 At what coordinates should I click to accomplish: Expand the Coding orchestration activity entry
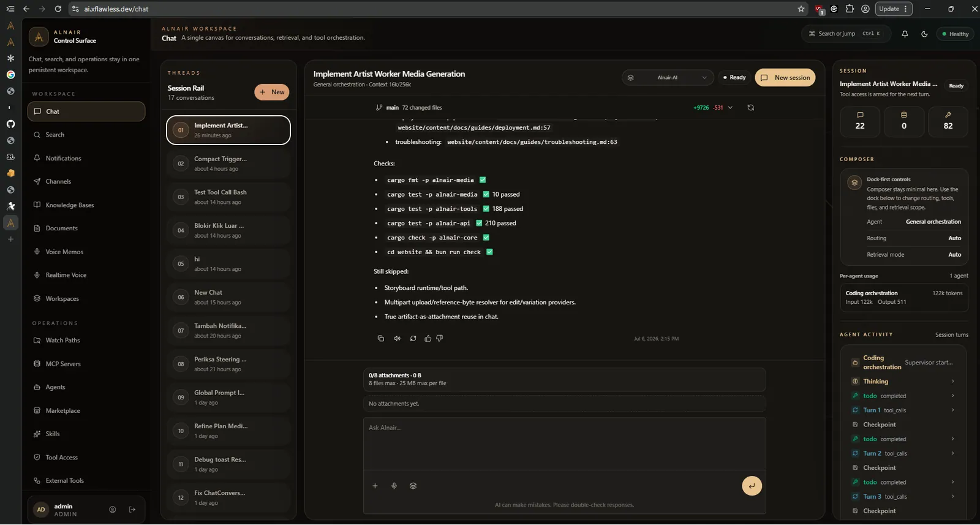903,362
